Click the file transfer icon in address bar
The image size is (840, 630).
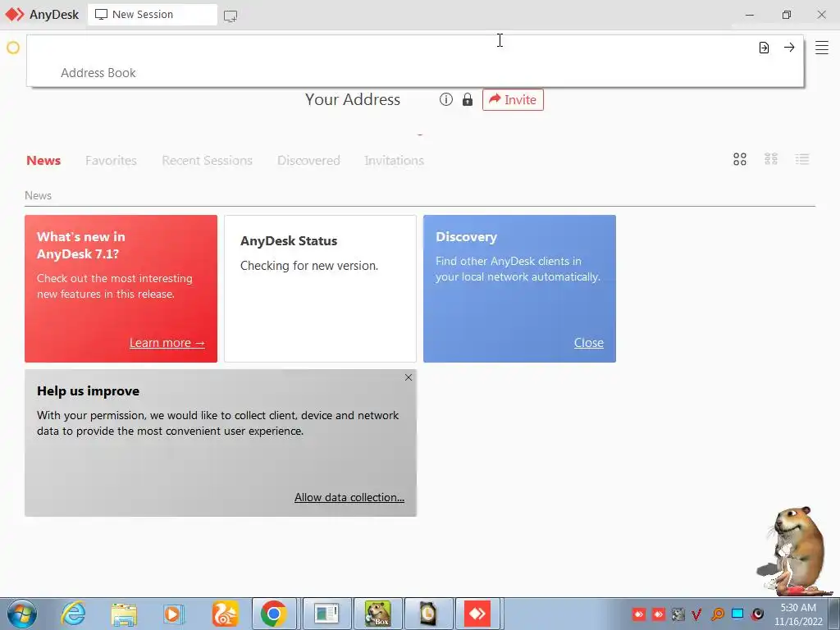(x=764, y=48)
